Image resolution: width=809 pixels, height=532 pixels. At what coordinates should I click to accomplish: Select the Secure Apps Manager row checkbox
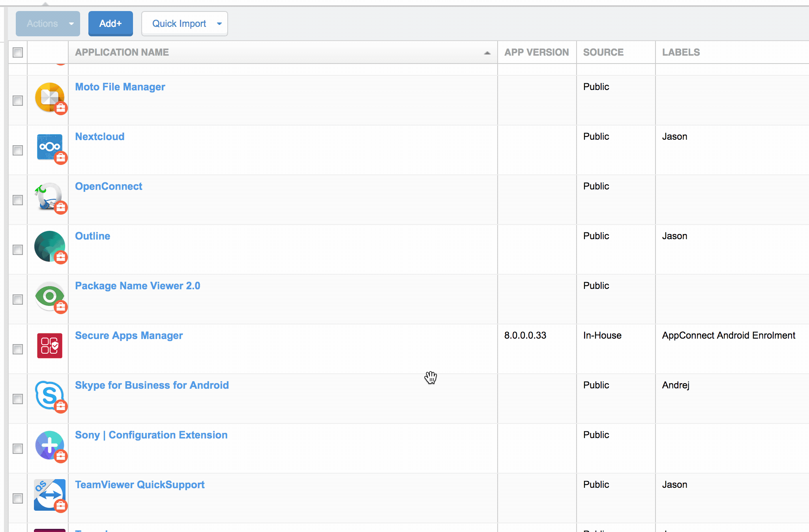tap(18, 349)
